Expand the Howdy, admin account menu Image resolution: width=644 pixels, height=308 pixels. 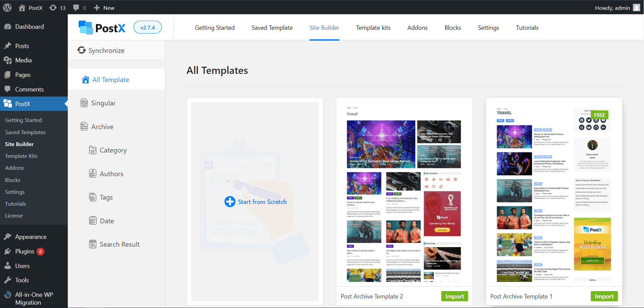(x=617, y=7)
